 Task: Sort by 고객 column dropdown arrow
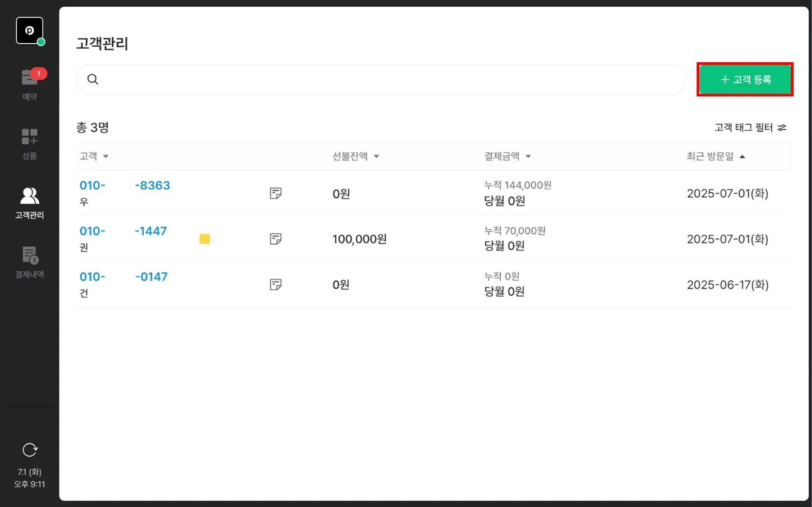[x=106, y=156]
